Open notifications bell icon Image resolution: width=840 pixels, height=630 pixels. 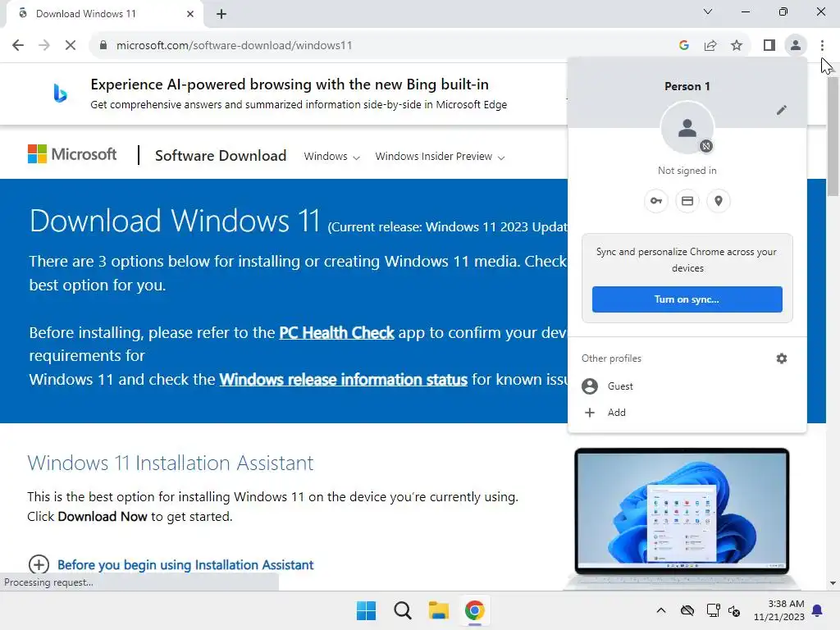click(818, 610)
